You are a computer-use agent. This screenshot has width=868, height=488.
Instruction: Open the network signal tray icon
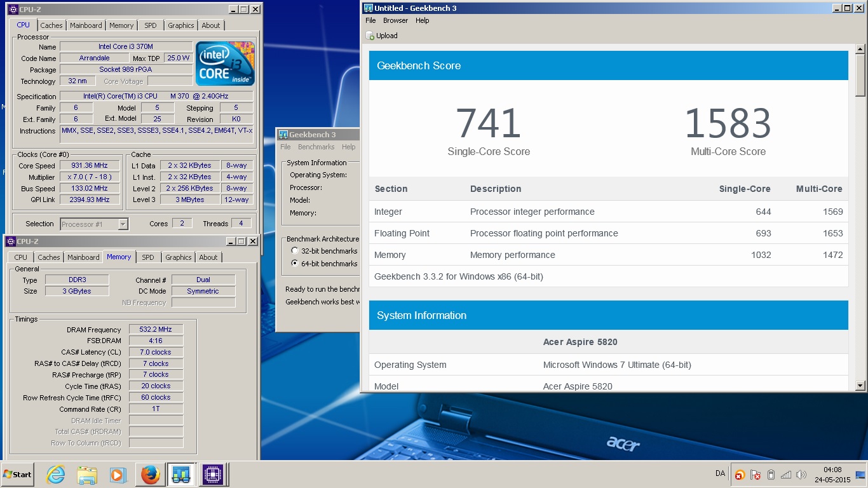(786, 475)
